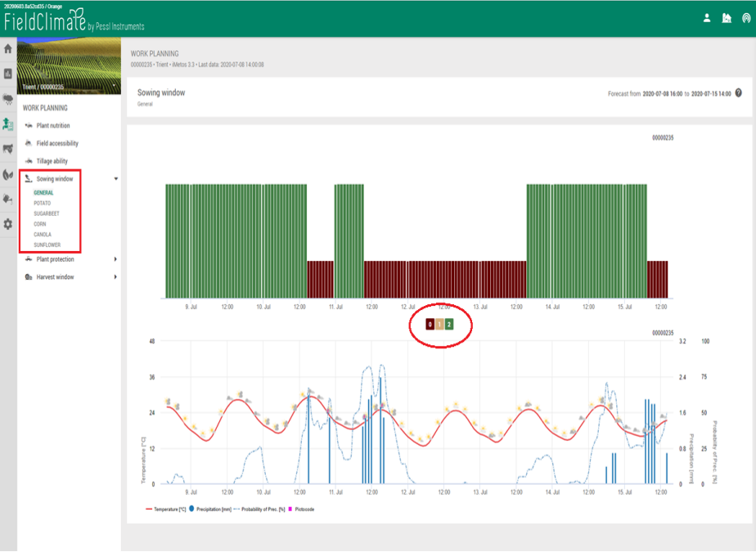The image size is (756, 552).
Task: Click the 00000235 label above the bar chart
Action: click(663, 138)
